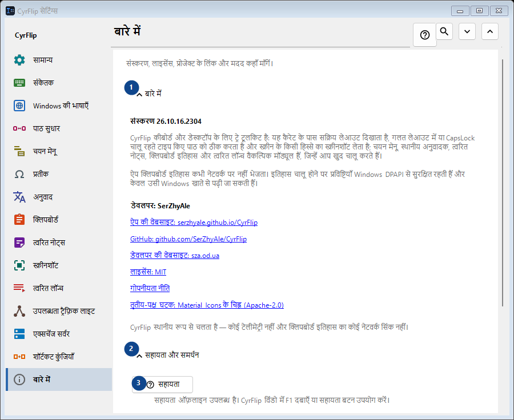Select the पाठ सुधार icon
Viewport: 514px width, 420px height.
[19, 128]
